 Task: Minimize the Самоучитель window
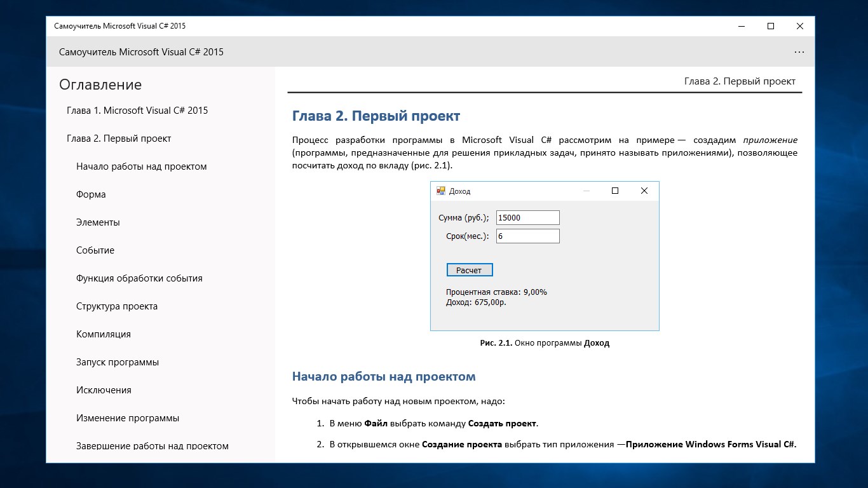tap(742, 26)
